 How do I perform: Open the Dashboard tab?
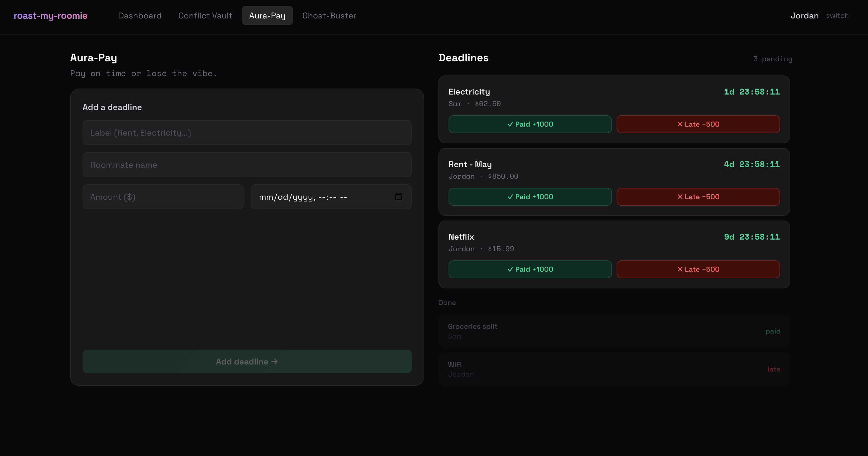click(140, 15)
